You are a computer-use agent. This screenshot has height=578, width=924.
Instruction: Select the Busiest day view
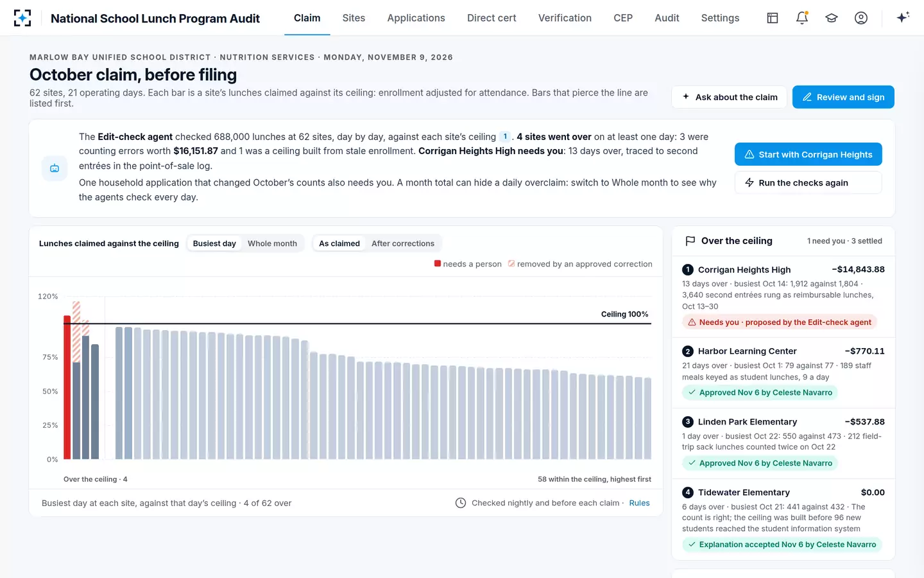[x=214, y=243]
